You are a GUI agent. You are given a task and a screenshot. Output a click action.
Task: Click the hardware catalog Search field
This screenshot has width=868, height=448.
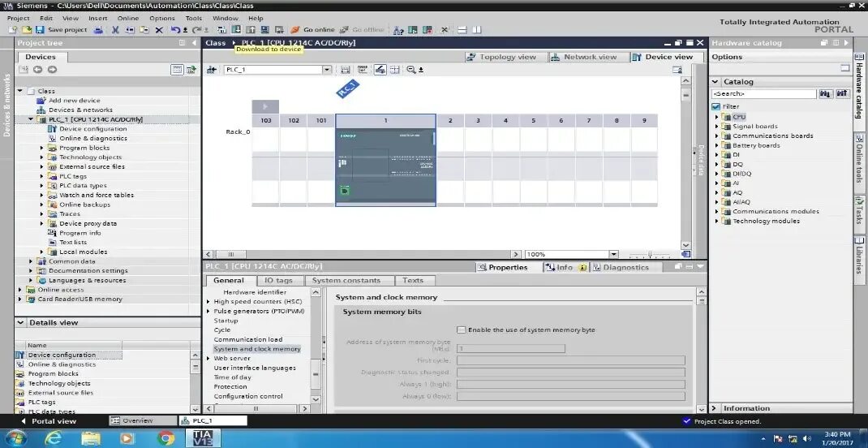pyautogui.click(x=764, y=94)
